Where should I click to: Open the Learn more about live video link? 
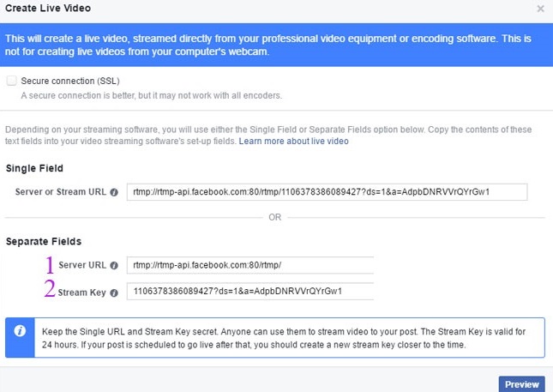[x=293, y=141]
